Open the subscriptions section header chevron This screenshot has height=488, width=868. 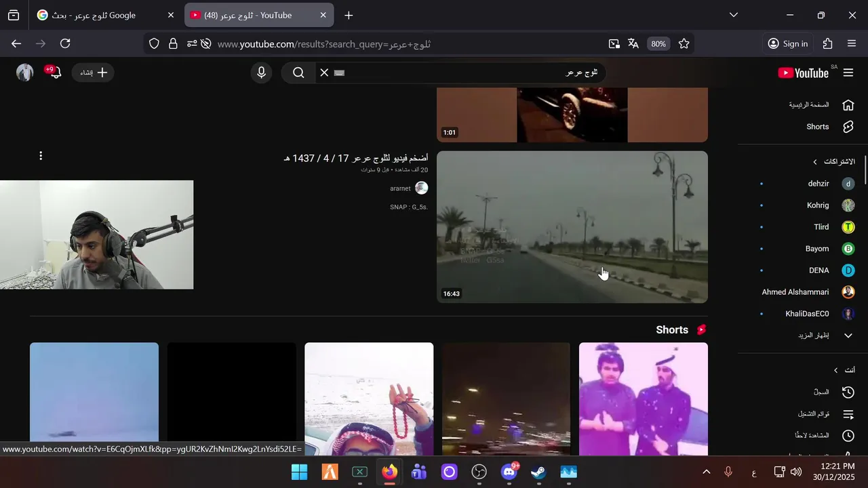point(815,162)
